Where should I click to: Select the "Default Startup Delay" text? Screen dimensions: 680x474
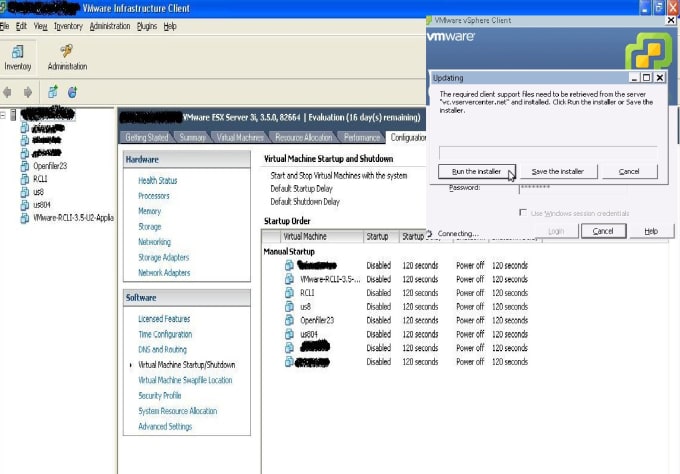click(x=301, y=189)
